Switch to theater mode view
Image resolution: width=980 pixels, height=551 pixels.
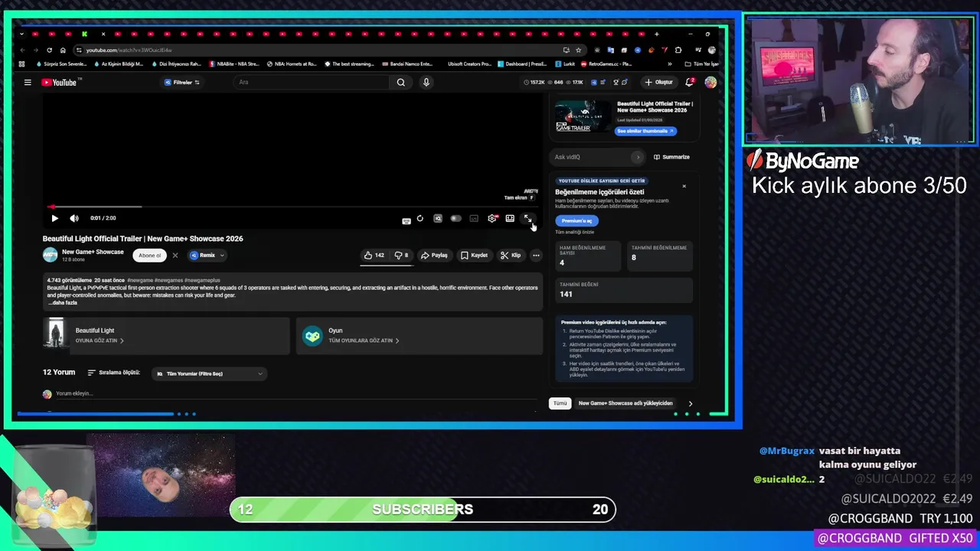click(510, 219)
